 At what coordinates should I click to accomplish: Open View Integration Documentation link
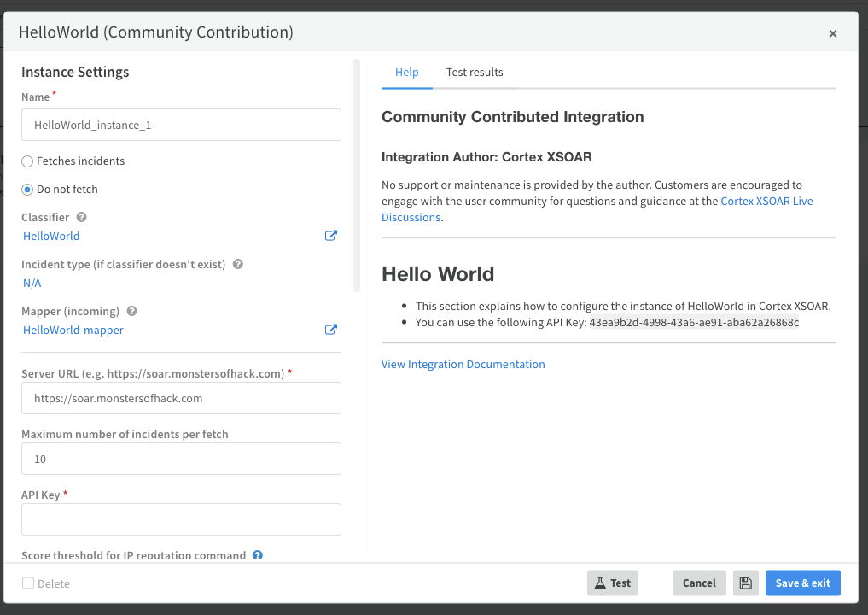tap(463, 364)
